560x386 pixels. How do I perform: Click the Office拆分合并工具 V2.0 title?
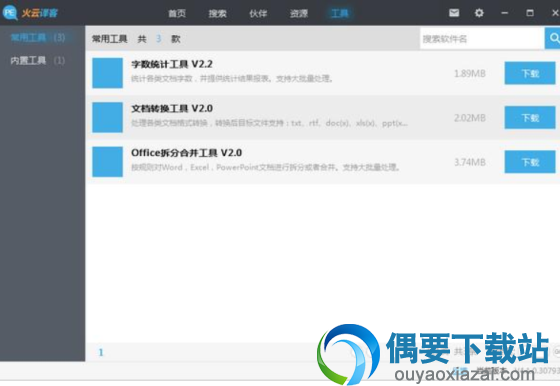[x=186, y=153]
